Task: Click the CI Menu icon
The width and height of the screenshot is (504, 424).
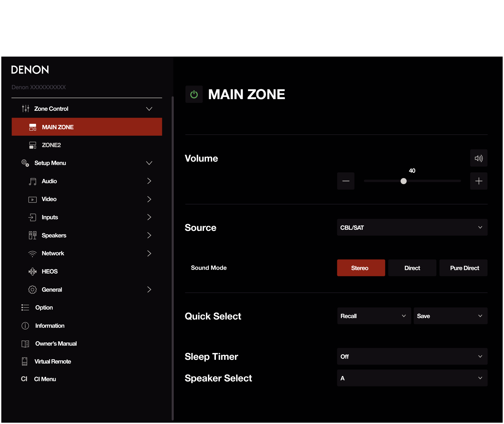Action: coord(24,379)
